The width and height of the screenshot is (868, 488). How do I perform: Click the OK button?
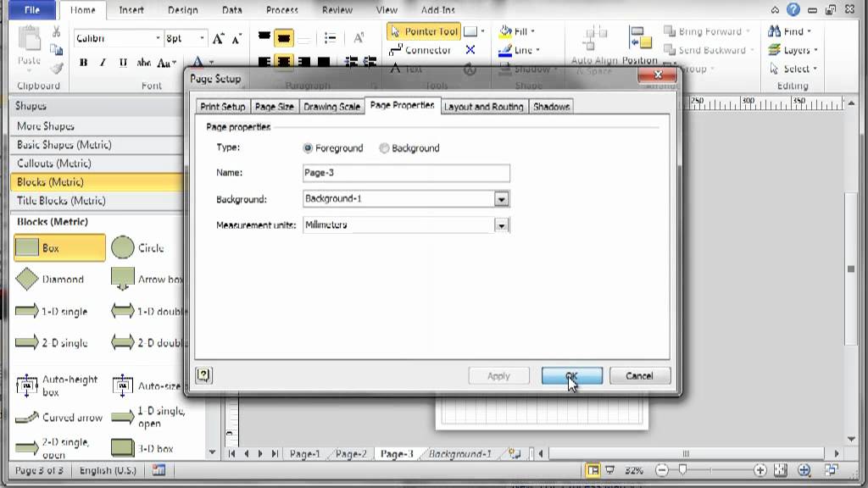point(572,375)
